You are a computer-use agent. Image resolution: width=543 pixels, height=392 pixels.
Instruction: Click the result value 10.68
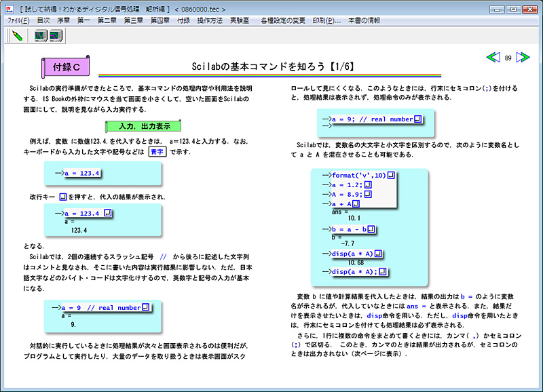[356, 262]
